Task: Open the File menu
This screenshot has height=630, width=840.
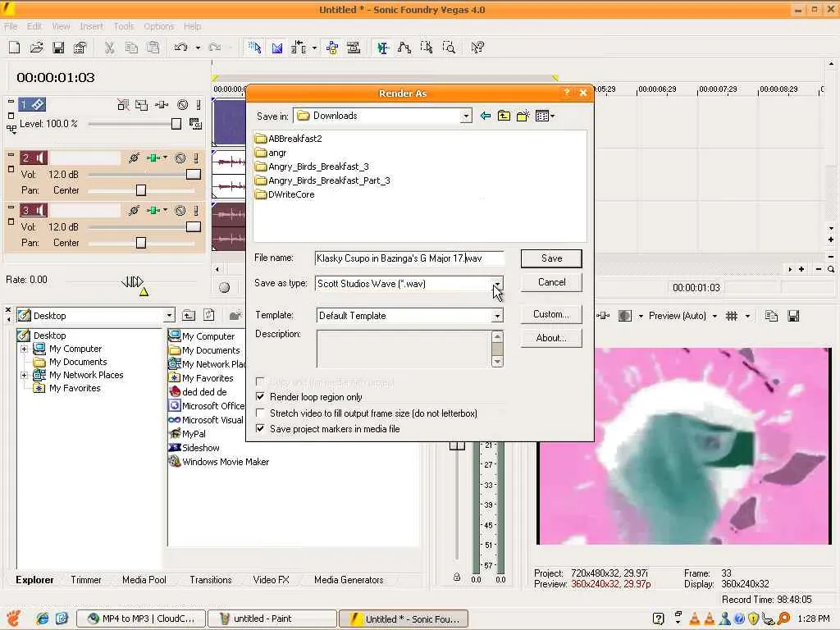Action: click(x=11, y=26)
